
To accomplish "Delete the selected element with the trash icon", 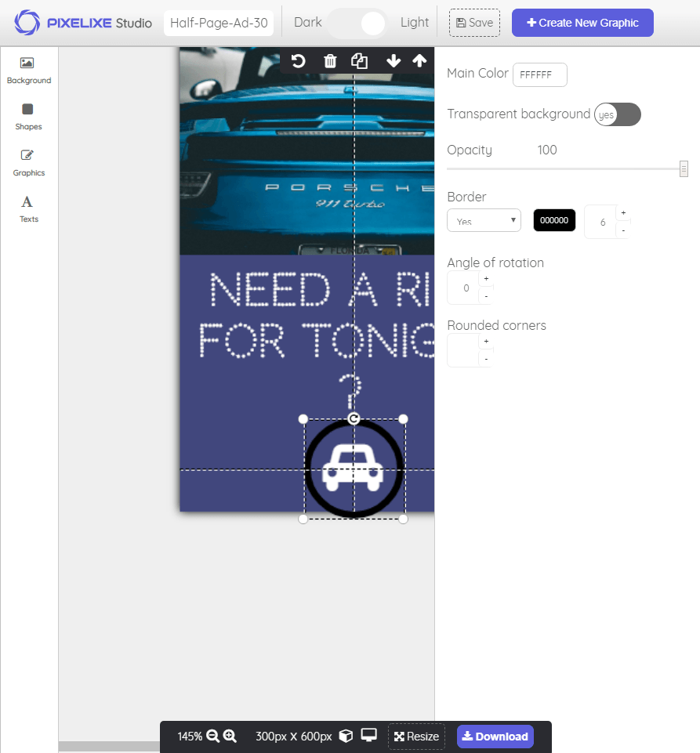I will pos(330,61).
